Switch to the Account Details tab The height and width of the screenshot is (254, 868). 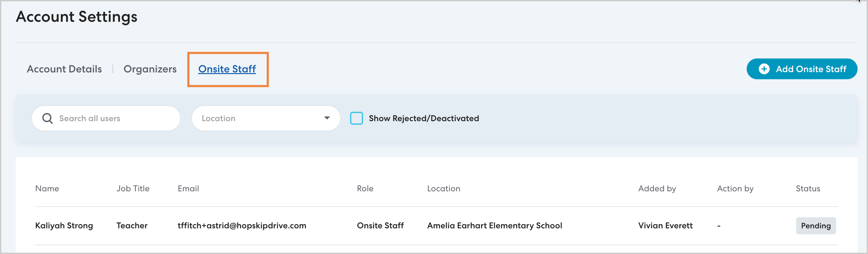(x=64, y=69)
